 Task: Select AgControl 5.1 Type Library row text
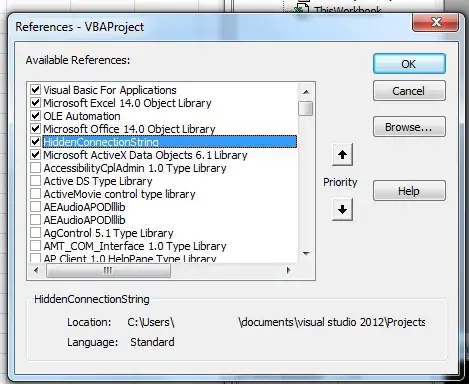tap(108, 233)
